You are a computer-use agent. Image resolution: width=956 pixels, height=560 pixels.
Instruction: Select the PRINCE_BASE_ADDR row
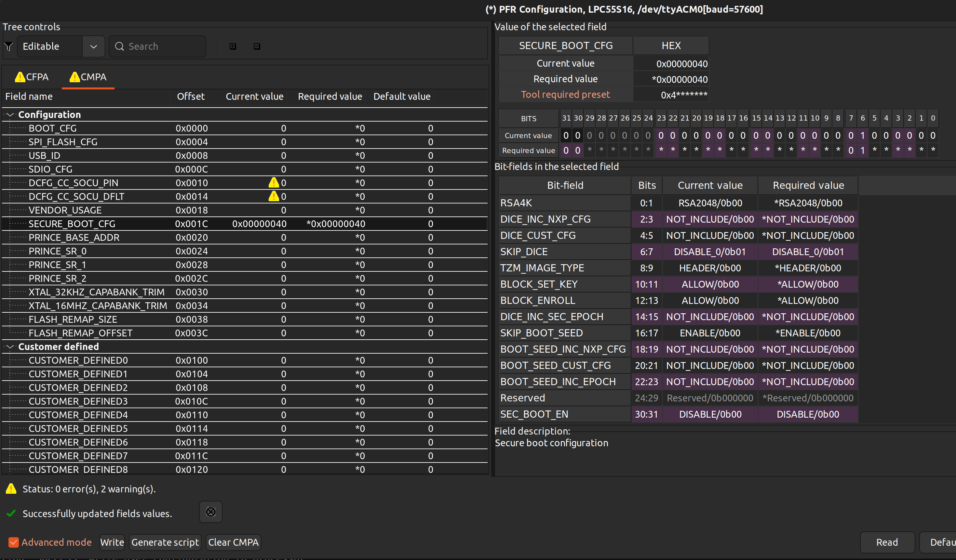click(x=74, y=237)
